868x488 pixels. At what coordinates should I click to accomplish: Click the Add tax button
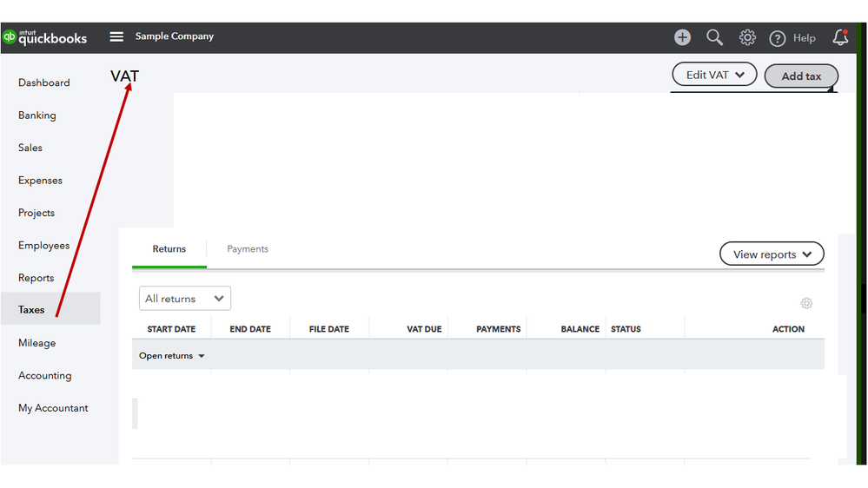coord(801,76)
